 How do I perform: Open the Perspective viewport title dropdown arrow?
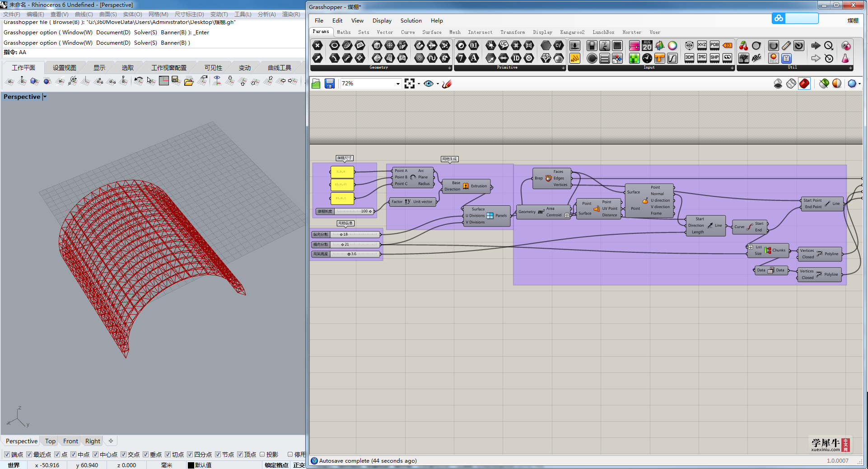45,97
